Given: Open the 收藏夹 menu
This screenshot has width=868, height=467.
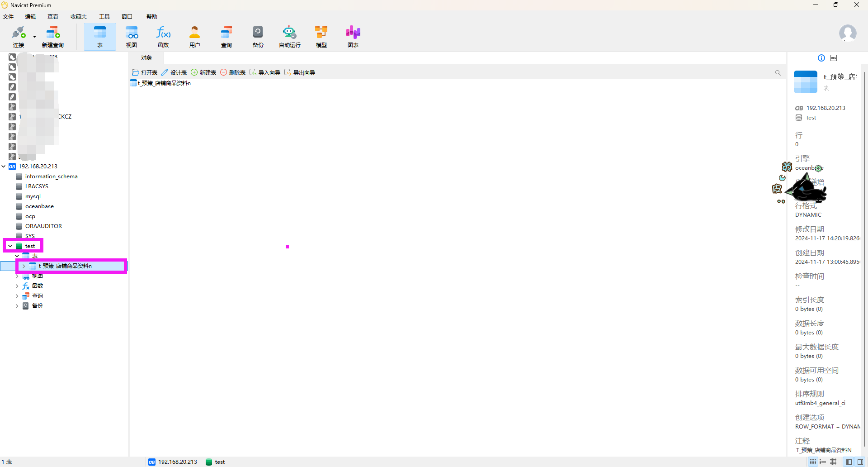Looking at the screenshot, I should pyautogui.click(x=79, y=17).
